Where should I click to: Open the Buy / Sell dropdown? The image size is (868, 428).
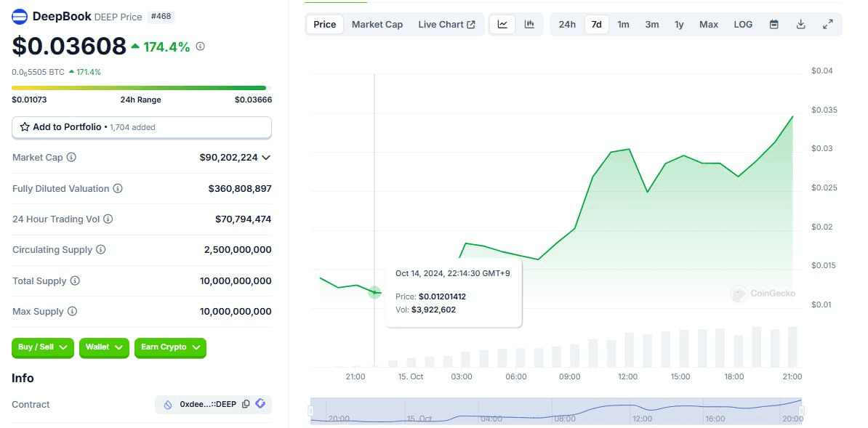pos(43,348)
